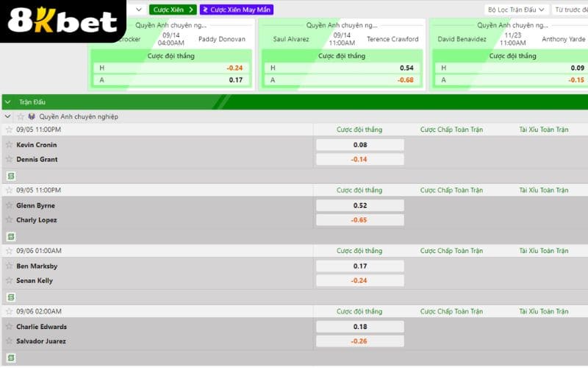Collapse the Trận Đấu section

8,102
